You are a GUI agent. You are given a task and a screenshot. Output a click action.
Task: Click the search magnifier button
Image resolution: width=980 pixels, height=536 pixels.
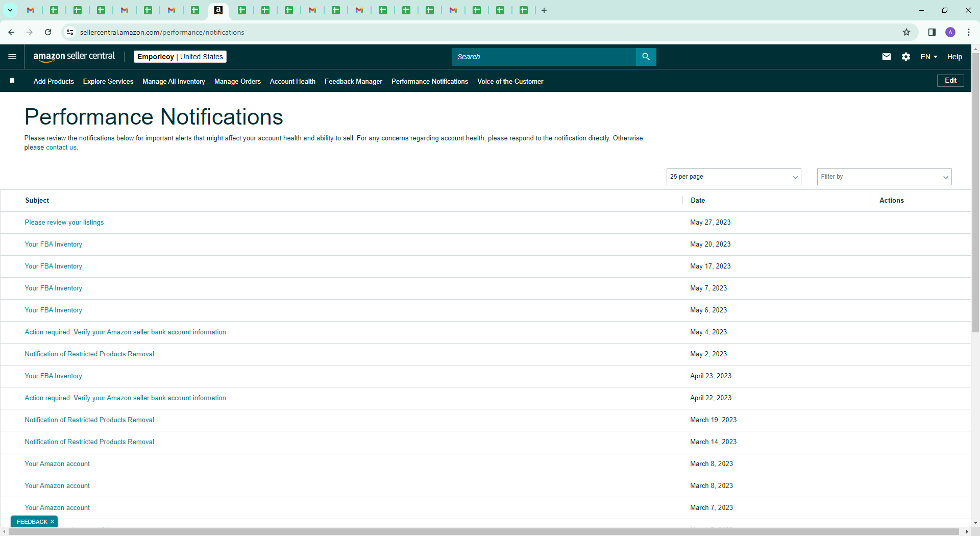coord(646,57)
